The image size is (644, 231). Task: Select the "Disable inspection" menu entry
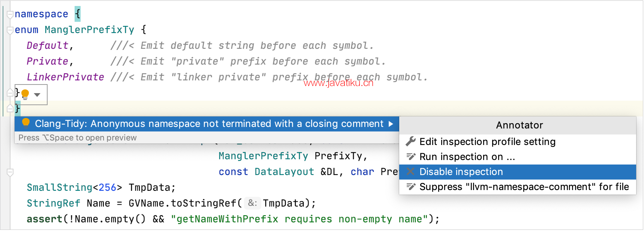pos(461,172)
